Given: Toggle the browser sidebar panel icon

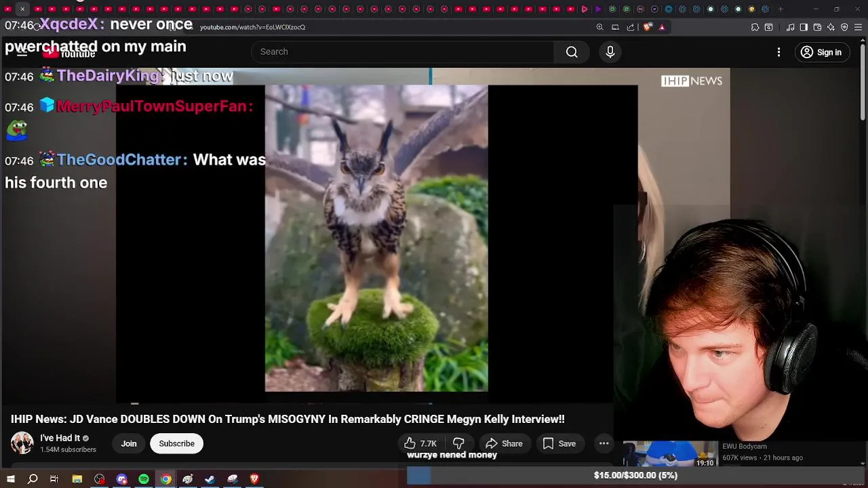Looking at the screenshot, I should [x=804, y=27].
